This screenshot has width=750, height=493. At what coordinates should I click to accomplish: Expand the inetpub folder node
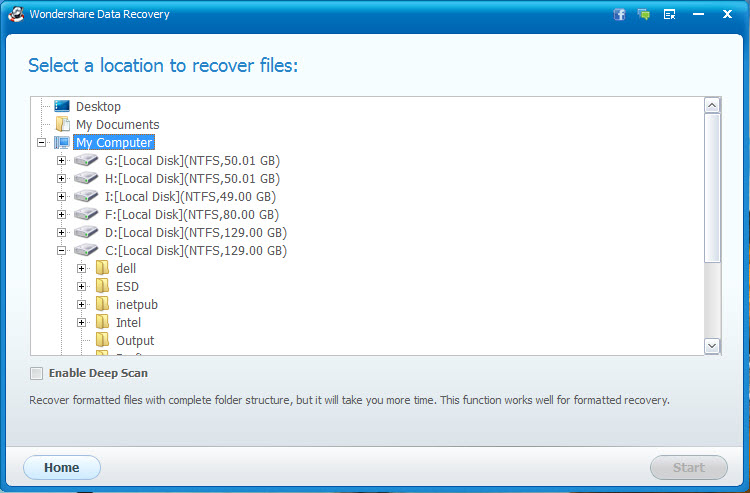point(81,304)
